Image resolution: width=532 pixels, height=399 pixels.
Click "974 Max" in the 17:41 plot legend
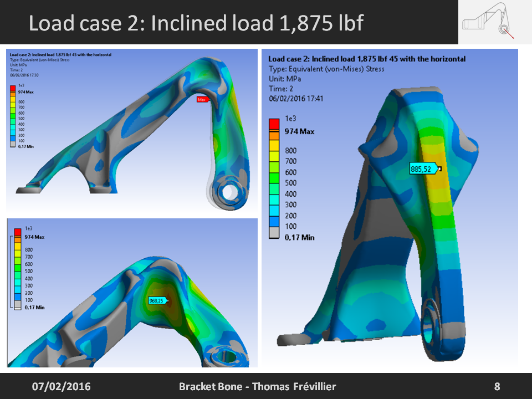(x=299, y=132)
